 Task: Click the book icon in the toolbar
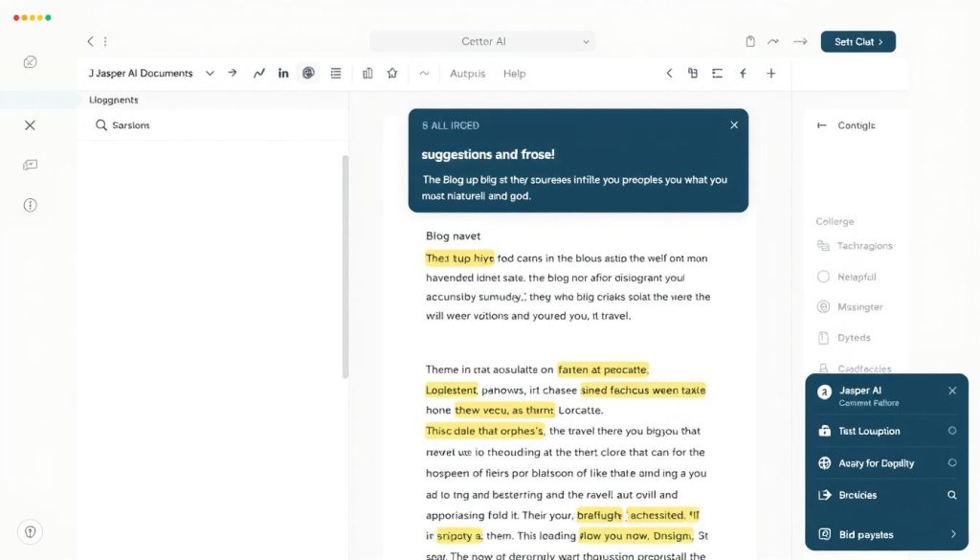pyautogui.click(x=367, y=73)
